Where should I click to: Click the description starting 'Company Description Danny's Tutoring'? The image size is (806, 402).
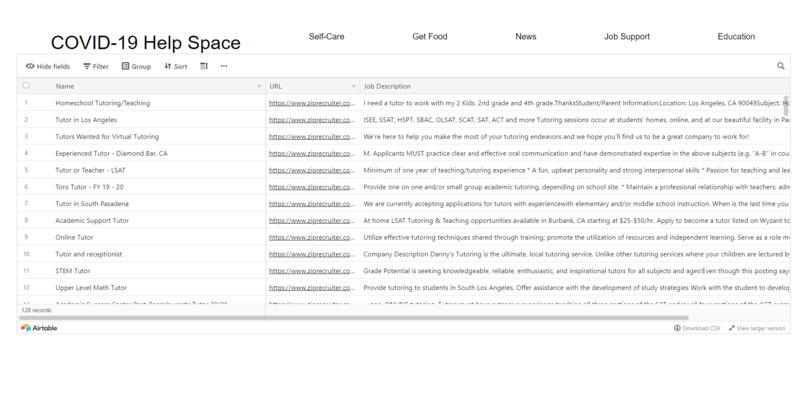tap(575, 254)
